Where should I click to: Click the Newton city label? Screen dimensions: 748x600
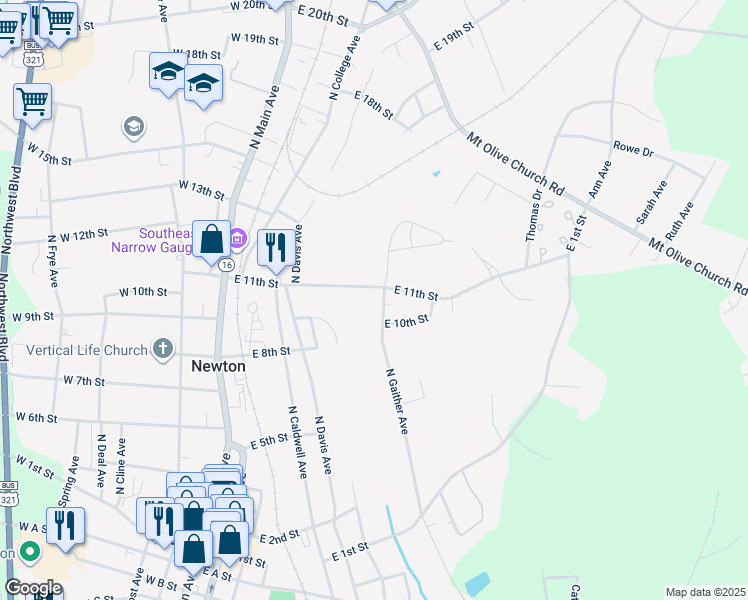218,366
